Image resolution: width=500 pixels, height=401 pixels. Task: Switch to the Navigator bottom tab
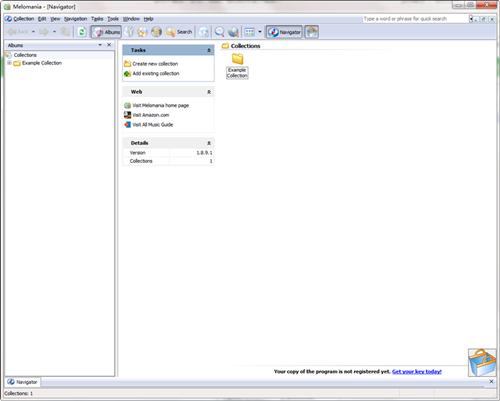(x=22, y=382)
